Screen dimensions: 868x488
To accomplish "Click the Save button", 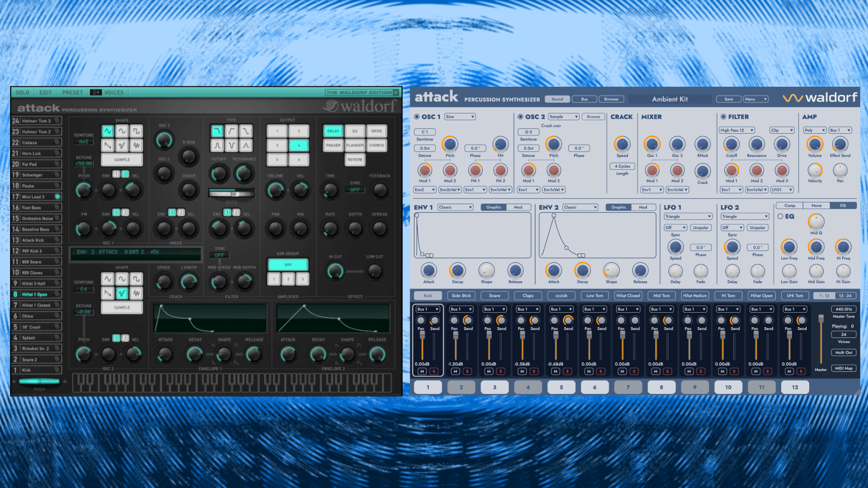I will click(728, 99).
